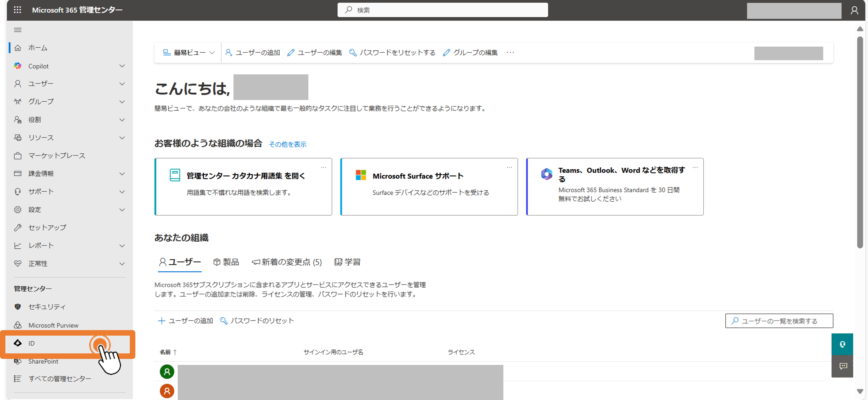Click パスワードのリセット button
Viewport: 868px width, 400px height.
(x=257, y=321)
